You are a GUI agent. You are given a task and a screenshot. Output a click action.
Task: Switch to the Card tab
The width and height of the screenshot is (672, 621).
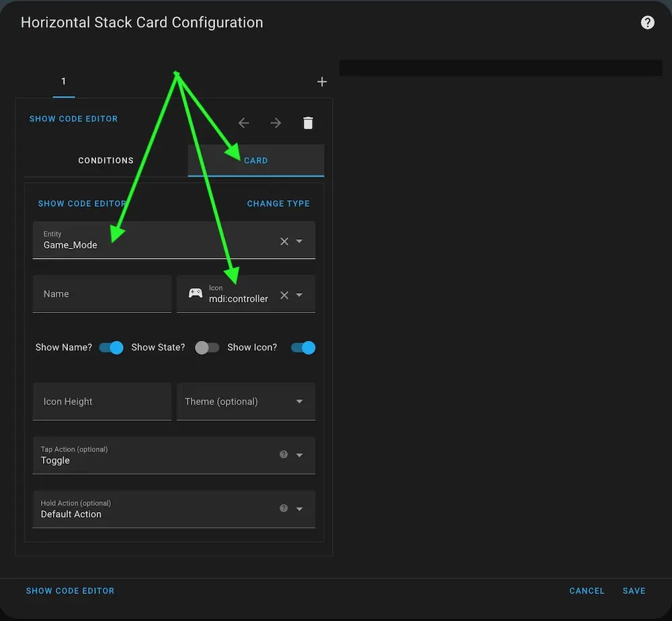tap(256, 160)
